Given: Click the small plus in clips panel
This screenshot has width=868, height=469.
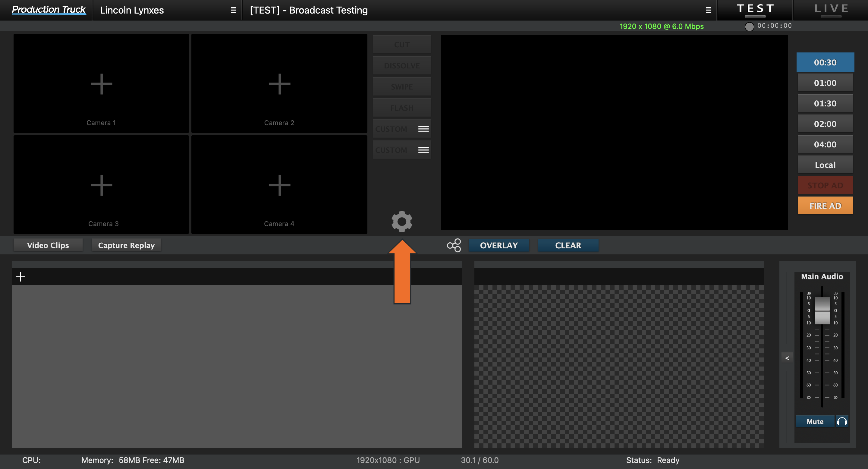Looking at the screenshot, I should [20, 277].
